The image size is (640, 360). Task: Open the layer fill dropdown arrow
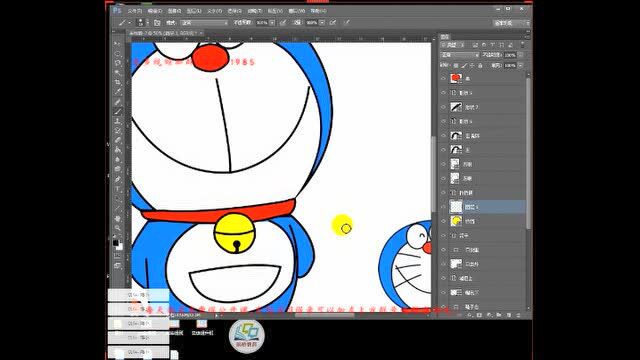520,65
